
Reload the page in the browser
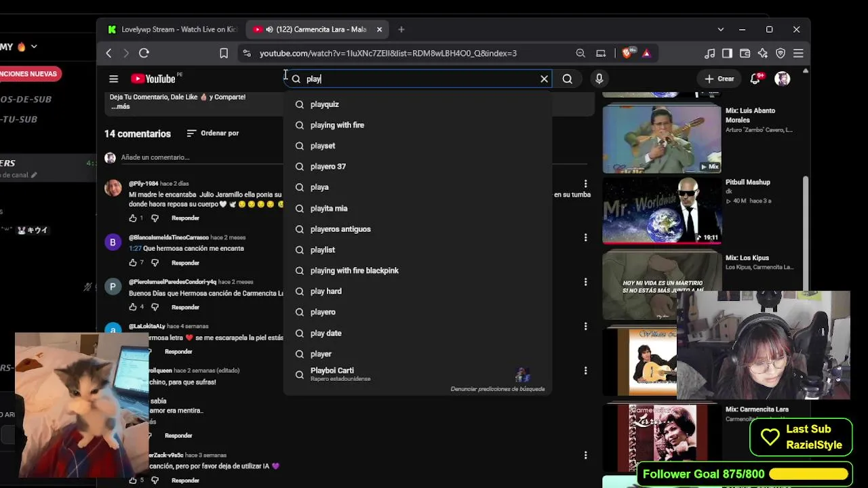coord(144,53)
